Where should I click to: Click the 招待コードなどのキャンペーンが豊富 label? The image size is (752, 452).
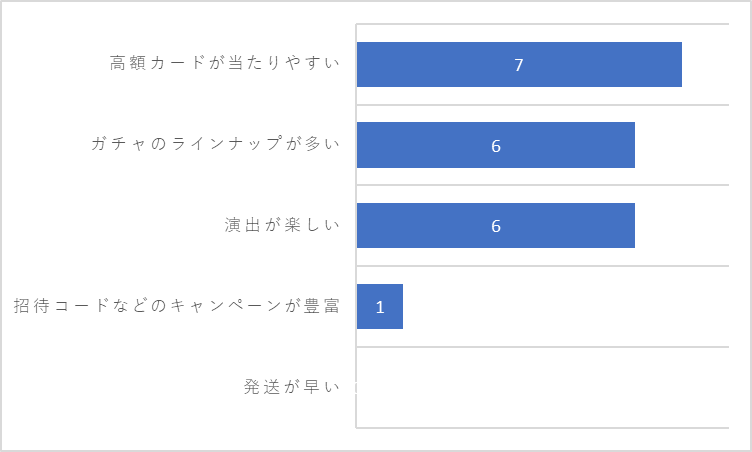(176, 306)
